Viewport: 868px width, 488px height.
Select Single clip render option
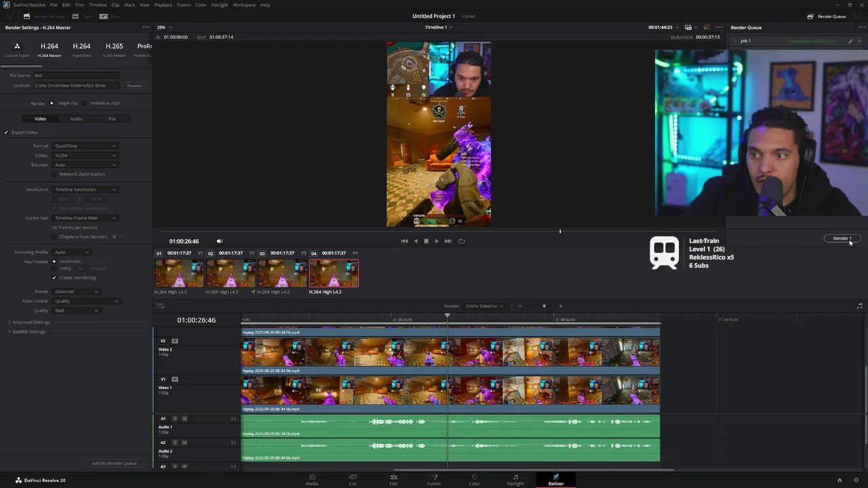click(52, 103)
